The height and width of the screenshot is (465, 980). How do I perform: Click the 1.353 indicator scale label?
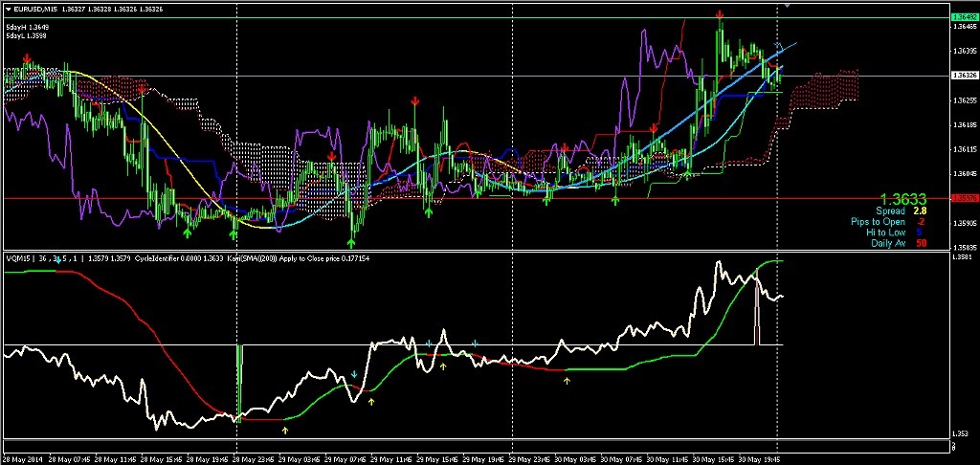(960, 433)
